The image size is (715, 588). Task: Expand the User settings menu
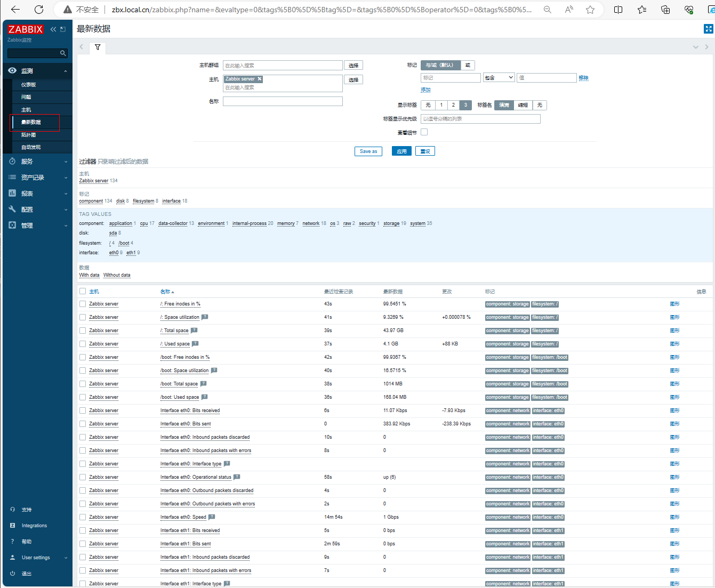(37, 558)
